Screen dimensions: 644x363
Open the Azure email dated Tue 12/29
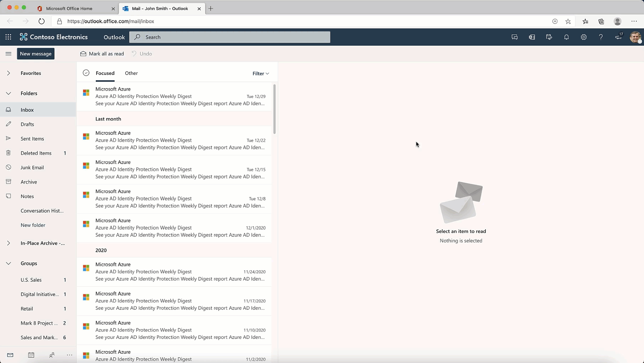pos(174,96)
